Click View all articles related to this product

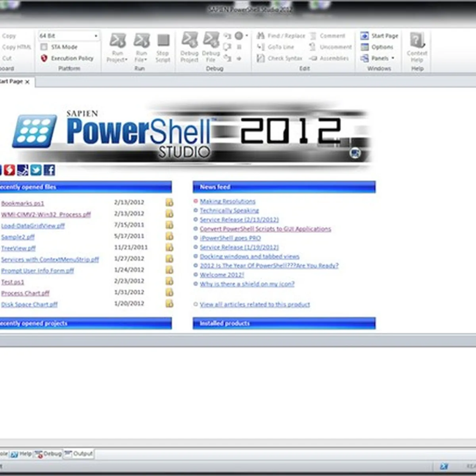tap(255, 304)
